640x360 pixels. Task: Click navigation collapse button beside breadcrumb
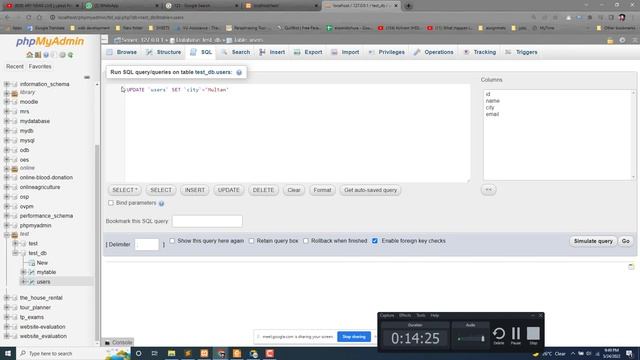[104, 40]
